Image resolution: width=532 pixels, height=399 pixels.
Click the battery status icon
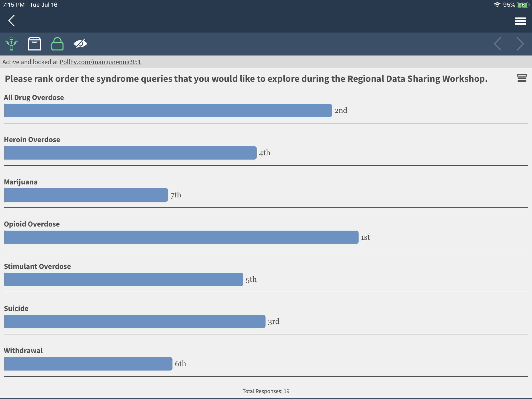click(x=523, y=5)
